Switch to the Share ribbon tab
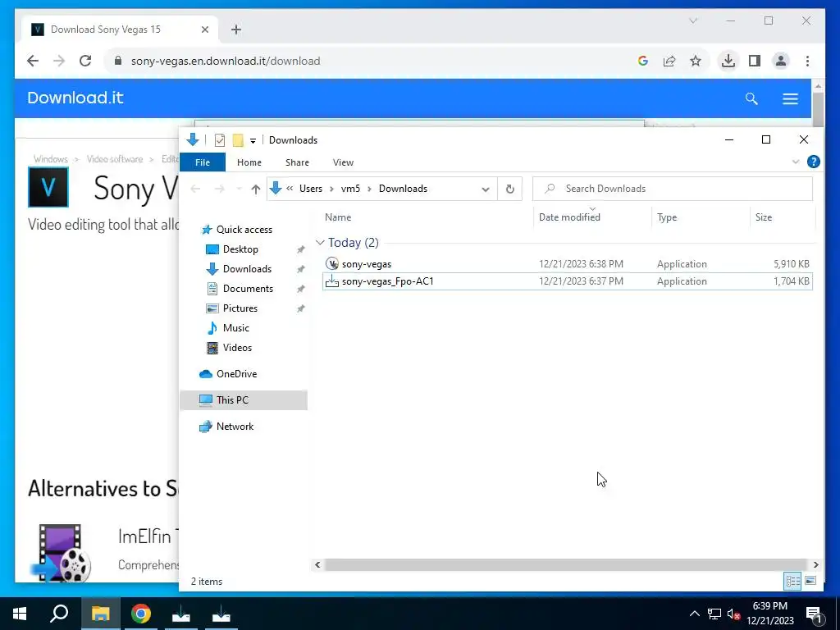The image size is (840, 630). [297, 162]
